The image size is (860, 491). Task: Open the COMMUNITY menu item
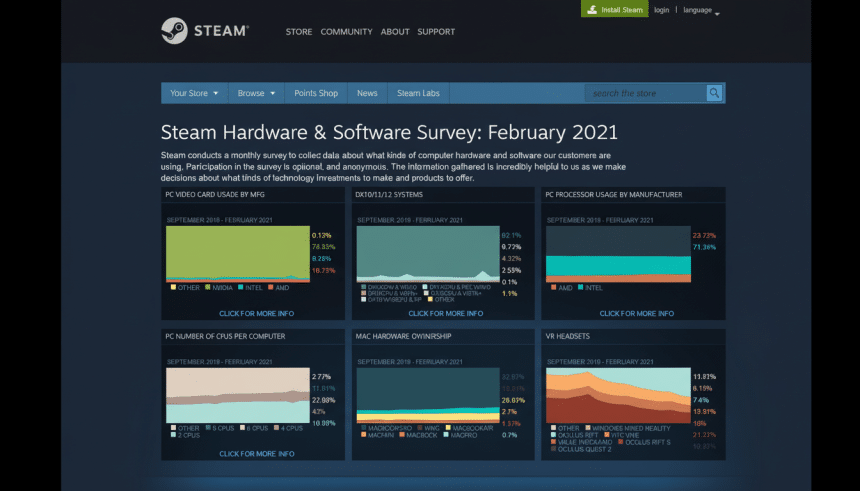346,32
